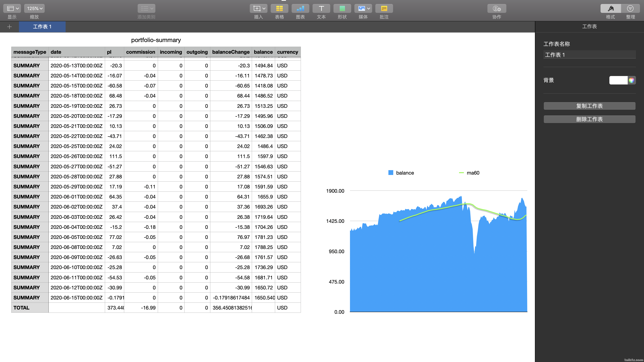
Task: Click the balance legend entry in chart
Action: 401,173
